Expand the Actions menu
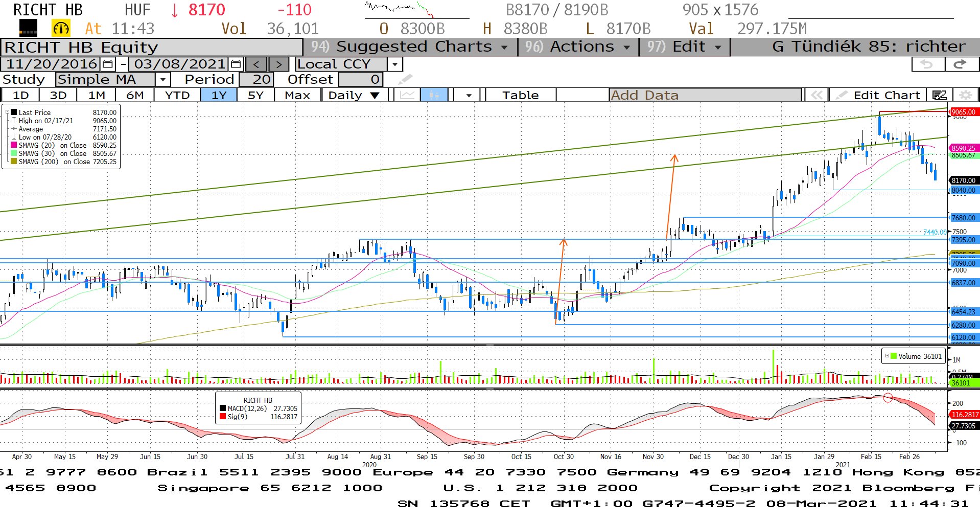This screenshot has width=980, height=524. click(578, 47)
